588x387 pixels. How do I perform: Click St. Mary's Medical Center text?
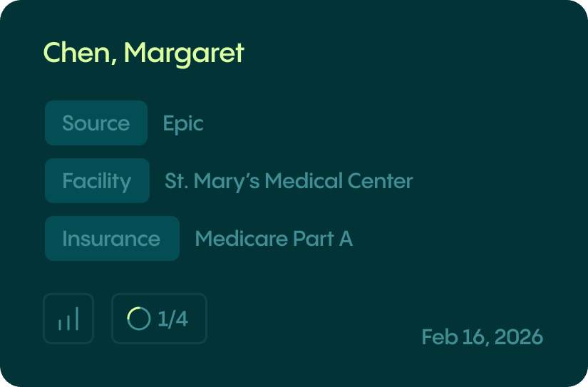tap(289, 181)
